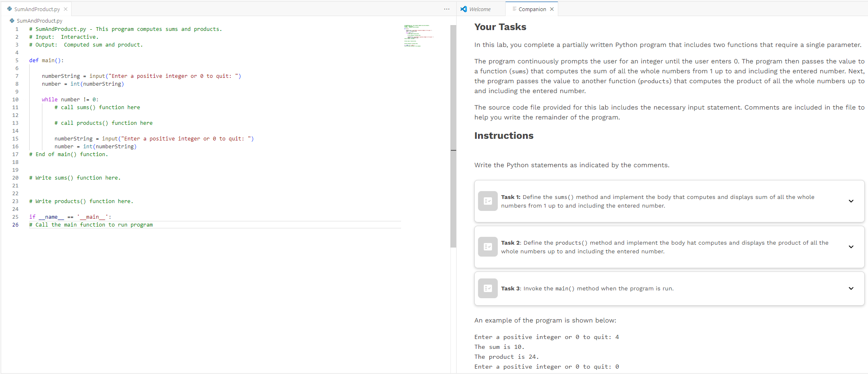868x374 pixels.
Task: Click the Task 1 description text
Action: pyautogui.click(x=658, y=201)
